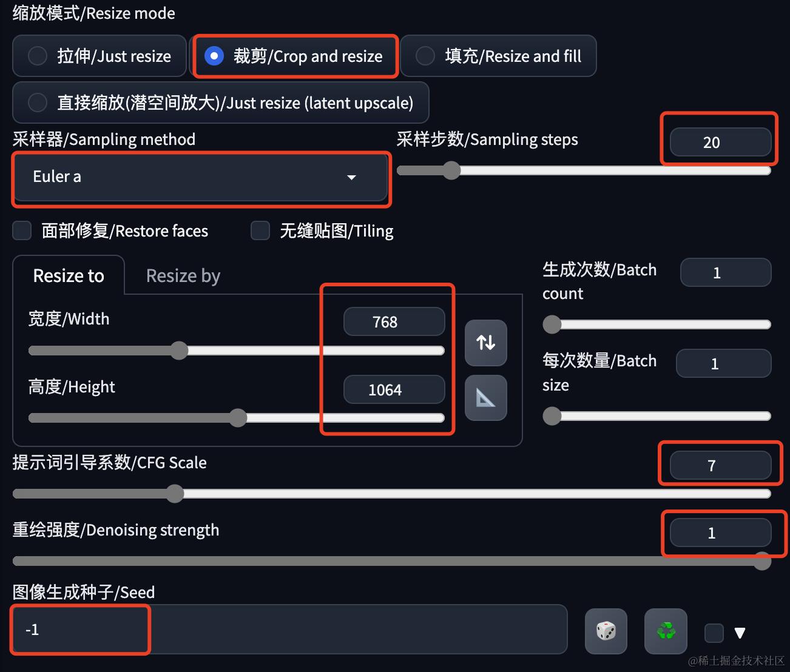
Task: Enable the Restore faces checkbox
Action: 22,230
